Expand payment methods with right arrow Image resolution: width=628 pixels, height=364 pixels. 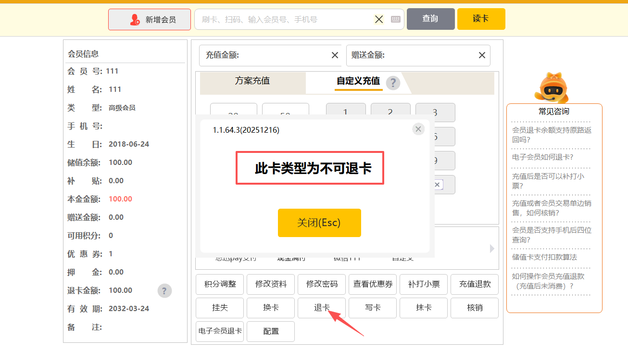click(x=492, y=249)
